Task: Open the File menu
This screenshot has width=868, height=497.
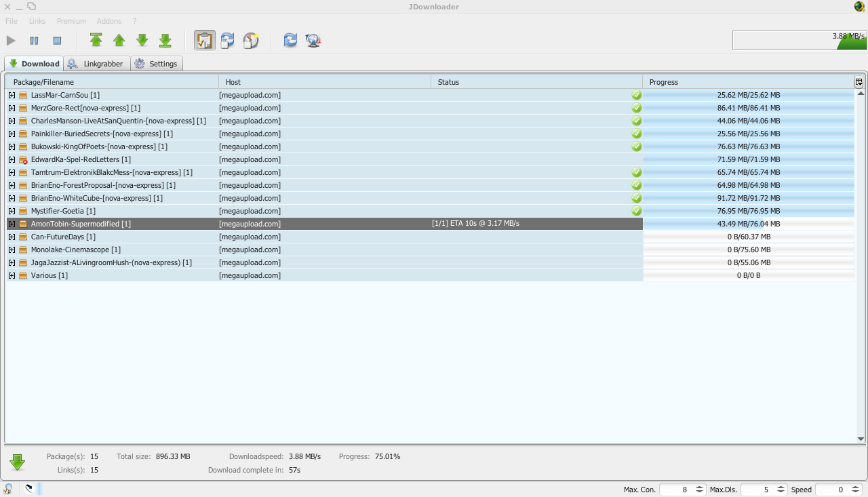Action: tap(12, 21)
